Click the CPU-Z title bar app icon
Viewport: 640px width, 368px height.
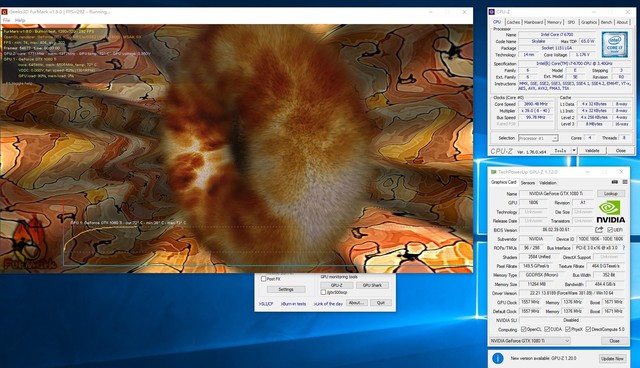coord(492,12)
